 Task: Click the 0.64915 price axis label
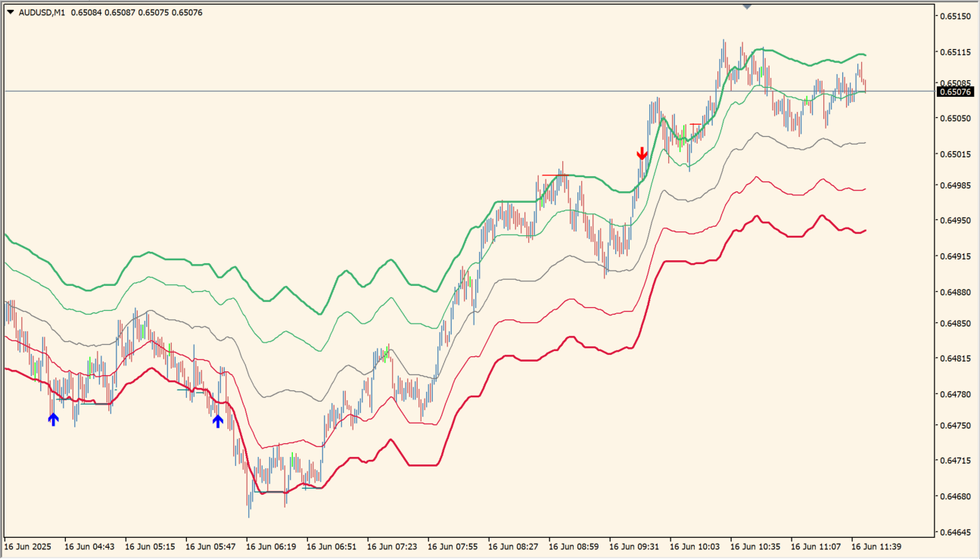tap(957, 256)
